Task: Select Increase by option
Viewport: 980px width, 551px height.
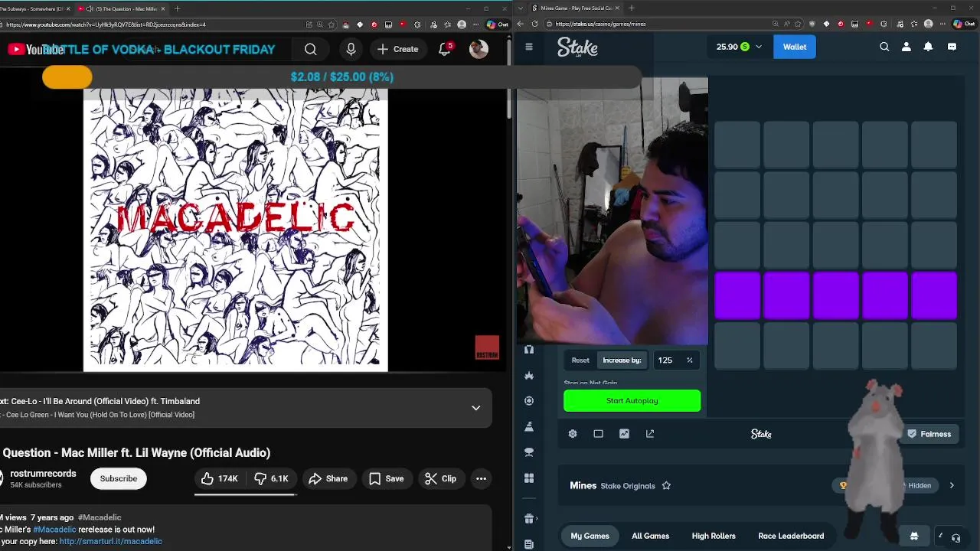Action: 622,360
